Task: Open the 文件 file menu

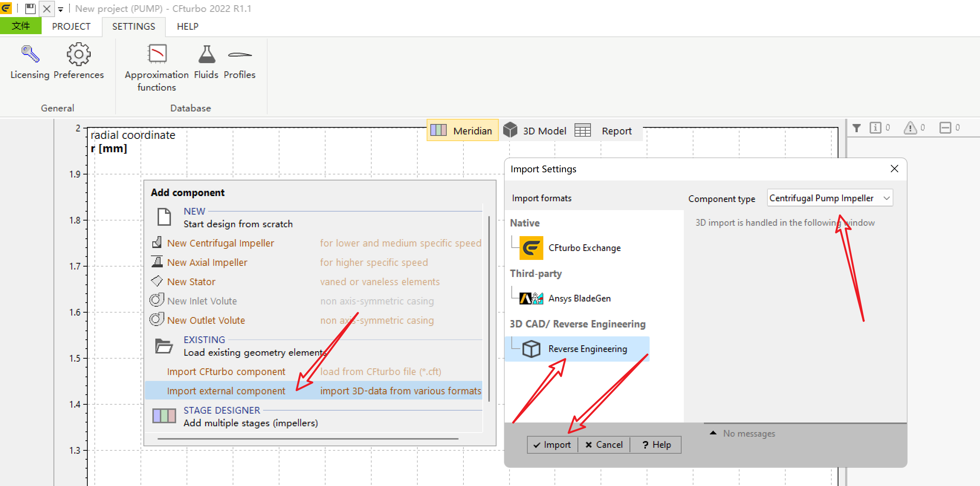Action: coord(20,26)
